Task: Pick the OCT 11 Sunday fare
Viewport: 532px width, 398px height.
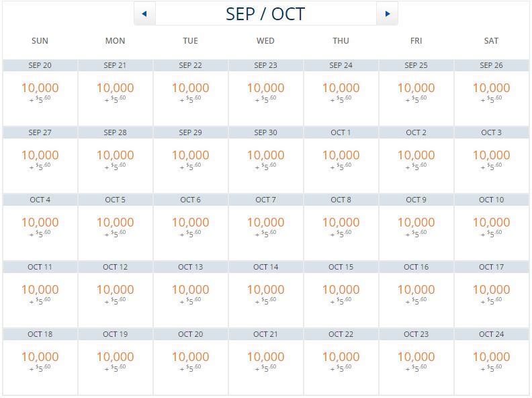Action: point(40,294)
